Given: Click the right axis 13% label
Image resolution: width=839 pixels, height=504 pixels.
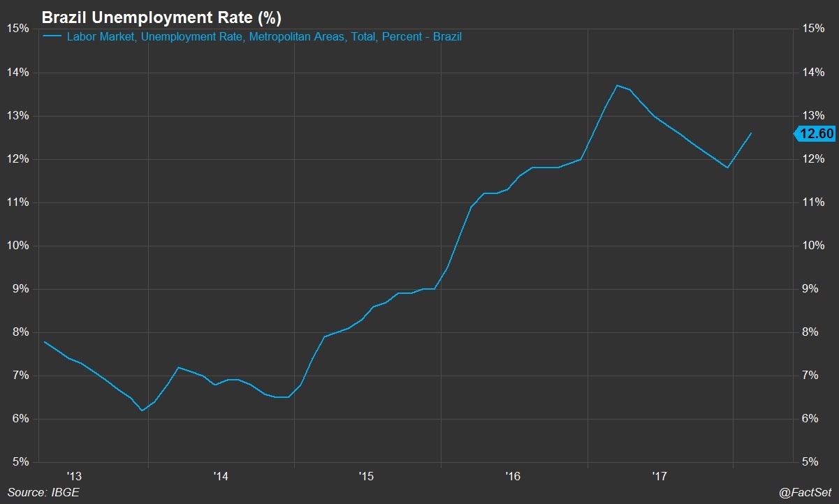Looking at the screenshot, I should click(813, 116).
